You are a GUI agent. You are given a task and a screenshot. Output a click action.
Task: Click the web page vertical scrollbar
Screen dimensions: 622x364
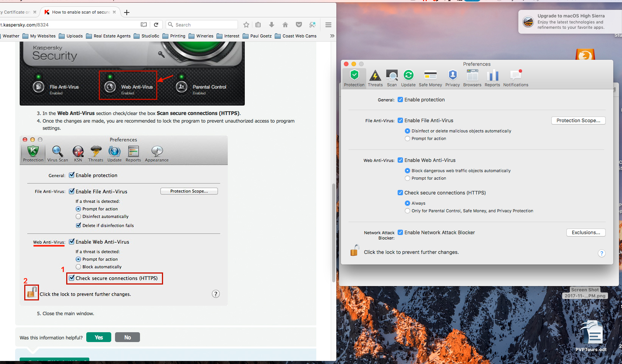tap(333, 233)
